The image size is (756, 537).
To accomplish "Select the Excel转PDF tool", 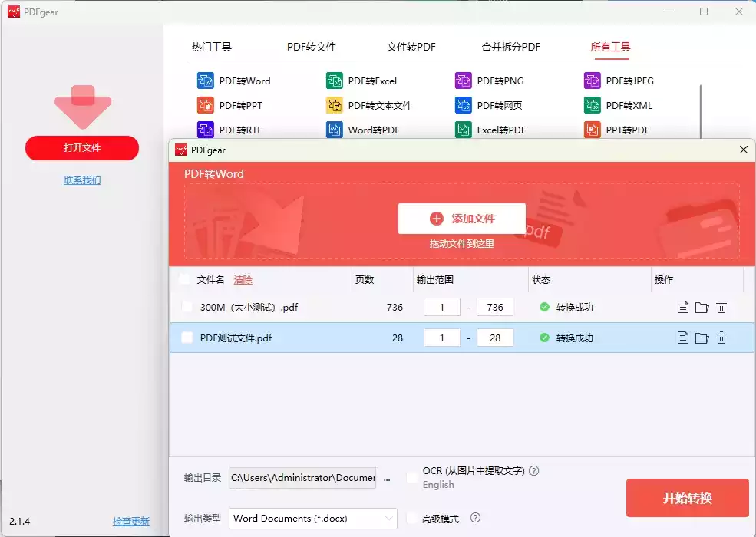I will 464,130.
